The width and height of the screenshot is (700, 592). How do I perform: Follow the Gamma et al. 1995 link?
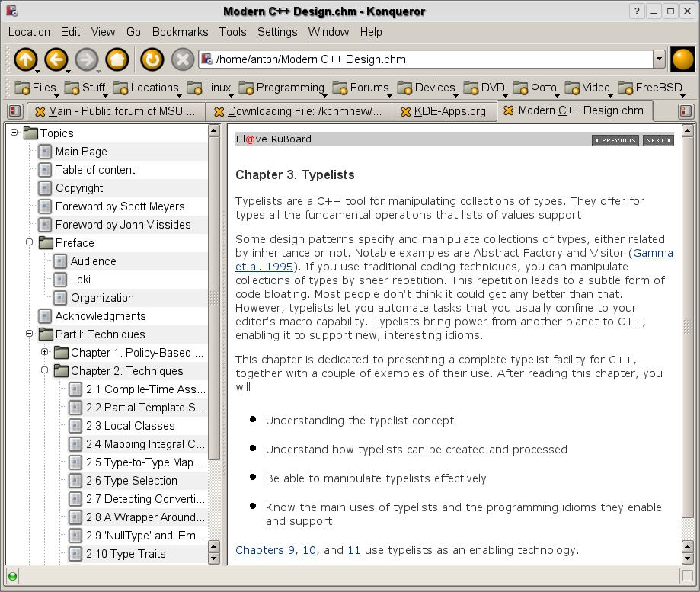pyautogui.click(x=653, y=253)
